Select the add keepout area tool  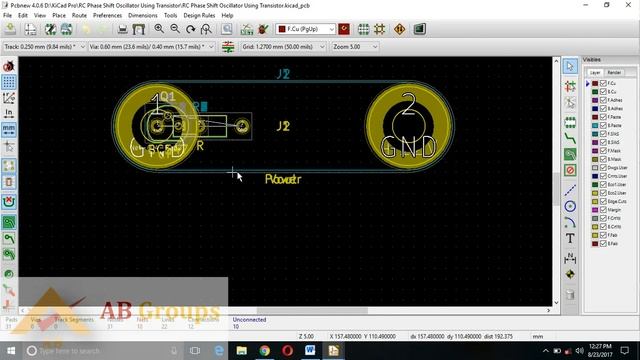tap(570, 170)
